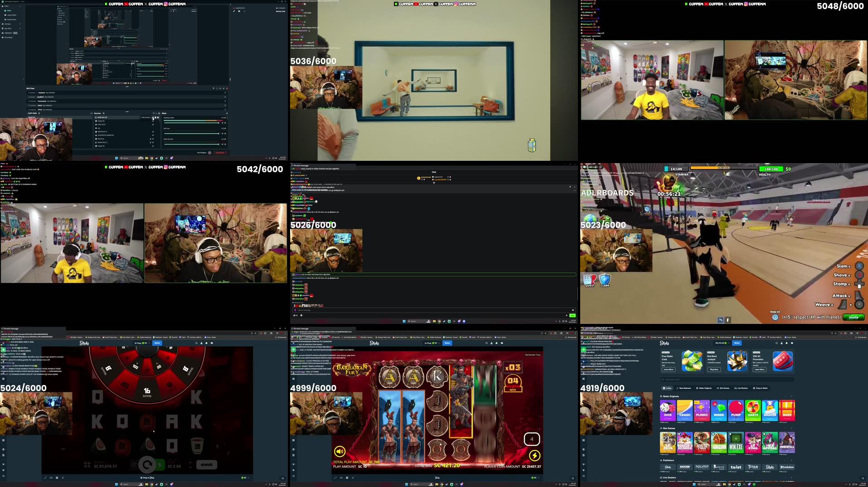
Task: Open the Dice game in Stake Originals
Action: coord(667,411)
